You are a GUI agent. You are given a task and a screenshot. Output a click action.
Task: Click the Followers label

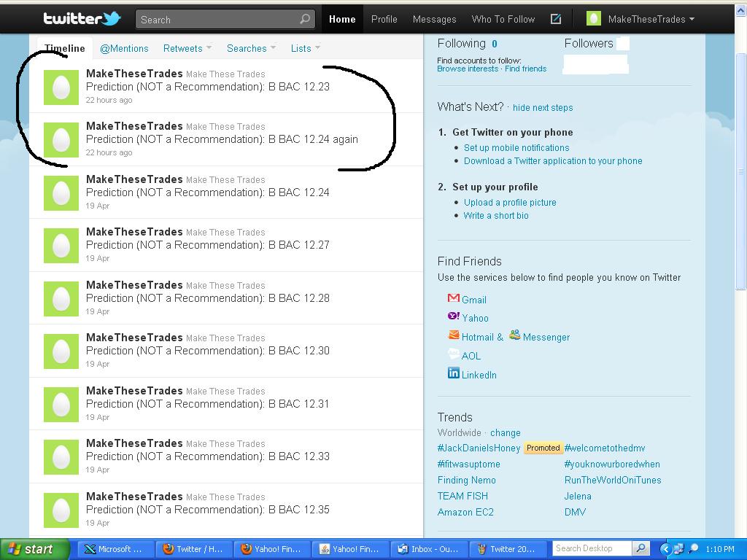coord(589,44)
